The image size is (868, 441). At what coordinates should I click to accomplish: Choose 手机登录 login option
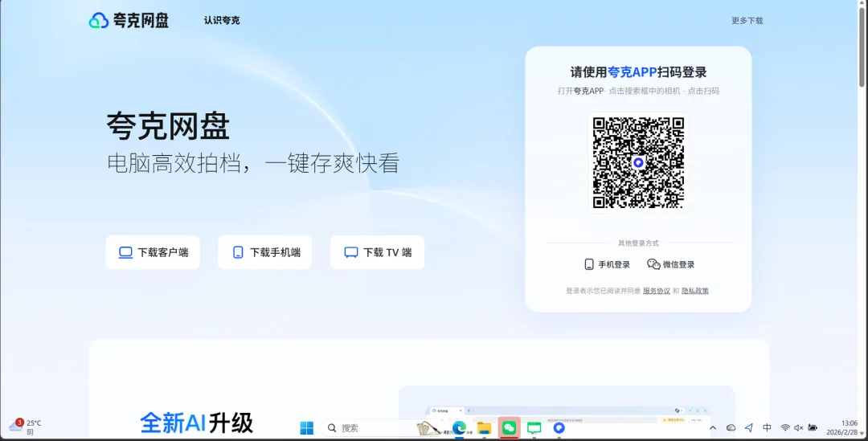608,264
